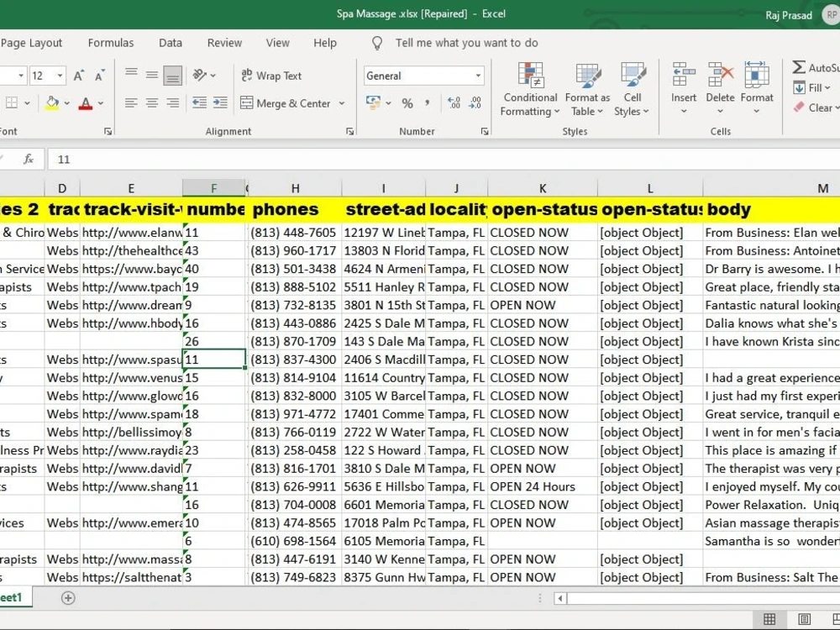The height and width of the screenshot is (630, 840).
Task: Open Number format dialog launcher
Action: click(485, 131)
